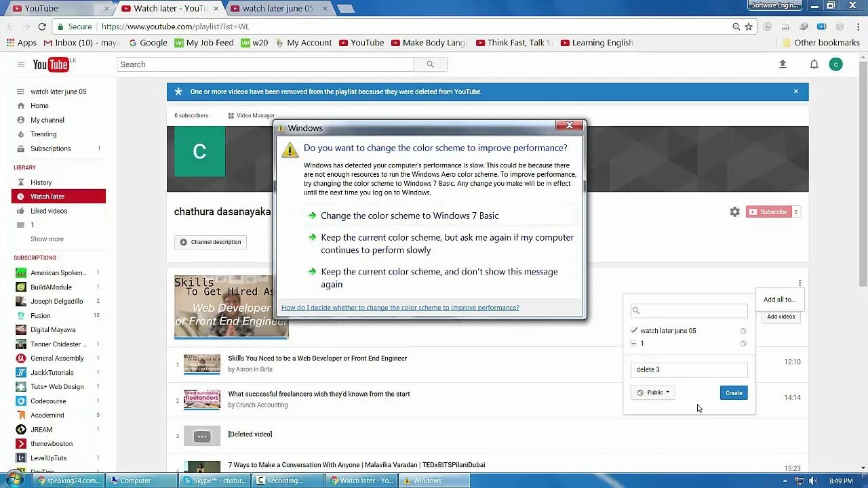Click the upload video icon

[783, 64]
